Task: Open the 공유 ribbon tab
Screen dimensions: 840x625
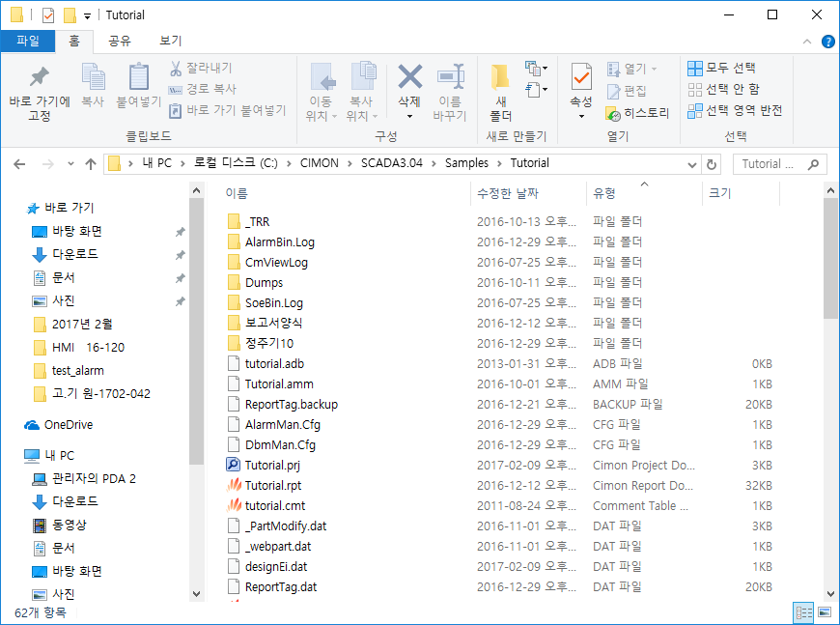Action: point(120,41)
